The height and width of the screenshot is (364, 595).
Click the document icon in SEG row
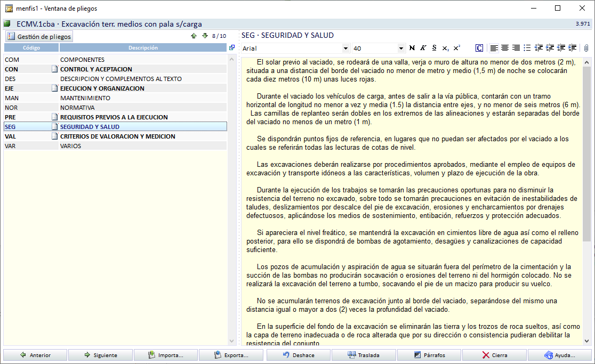tap(54, 127)
